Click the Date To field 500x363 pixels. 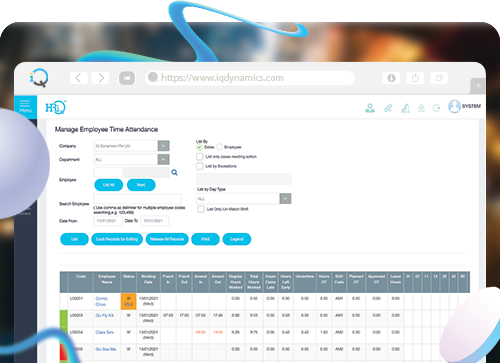pos(155,221)
